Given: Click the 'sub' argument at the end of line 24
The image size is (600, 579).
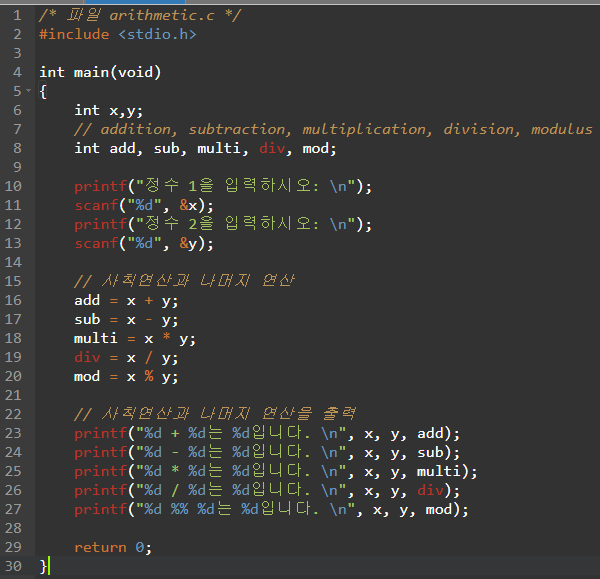Looking at the screenshot, I should 430,453.
